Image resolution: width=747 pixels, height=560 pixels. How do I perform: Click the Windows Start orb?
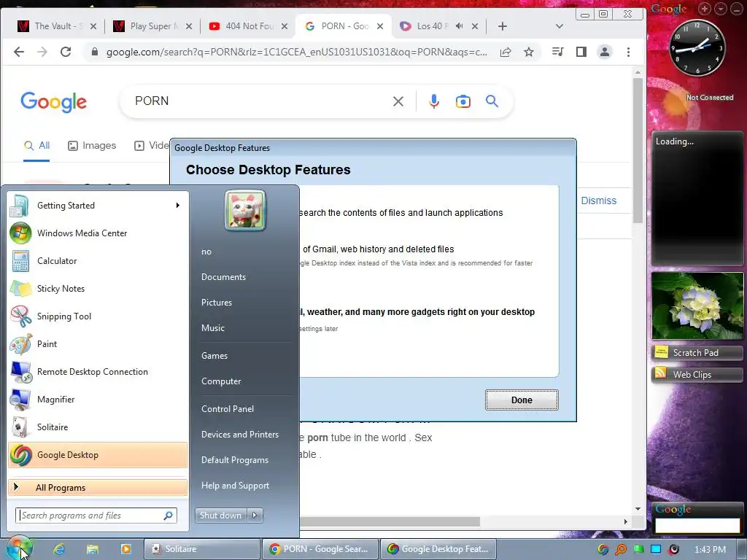coord(18,549)
